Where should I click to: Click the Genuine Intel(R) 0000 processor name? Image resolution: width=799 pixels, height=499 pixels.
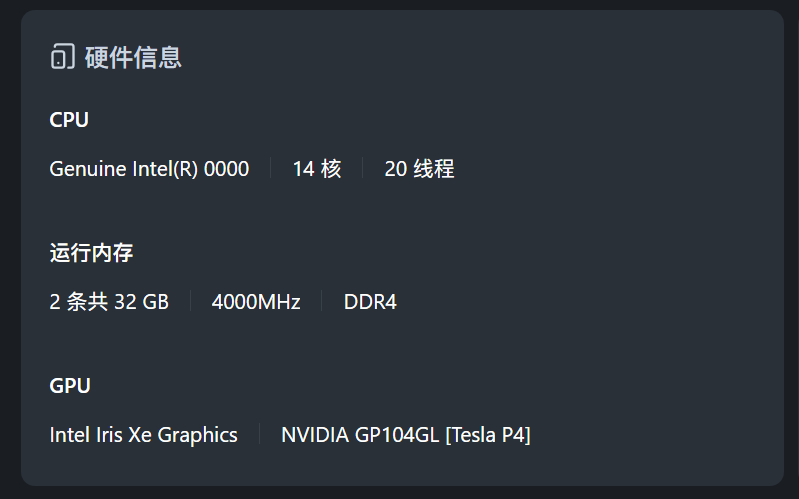tap(149, 169)
